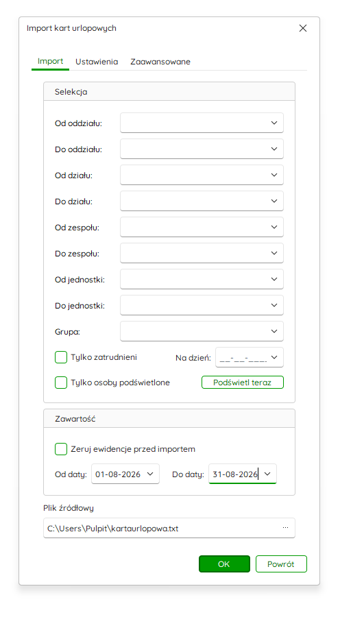Click the Powrót button

[x=281, y=564]
